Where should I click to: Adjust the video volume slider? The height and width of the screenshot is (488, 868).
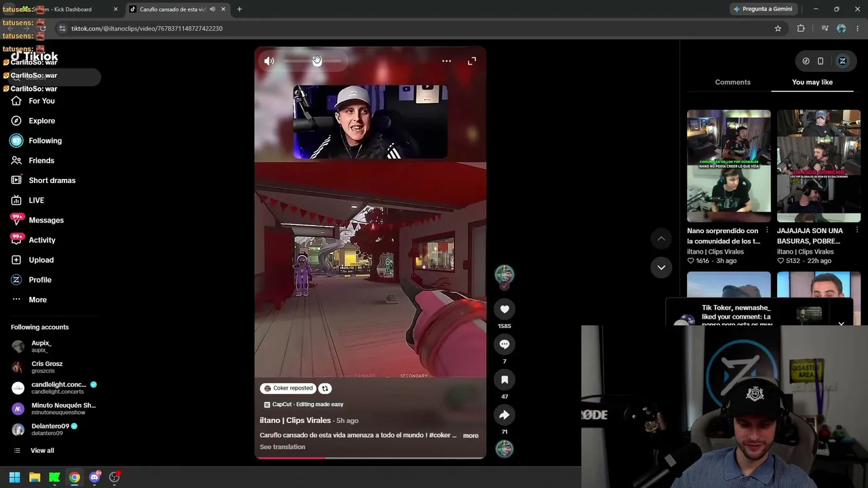pyautogui.click(x=312, y=61)
